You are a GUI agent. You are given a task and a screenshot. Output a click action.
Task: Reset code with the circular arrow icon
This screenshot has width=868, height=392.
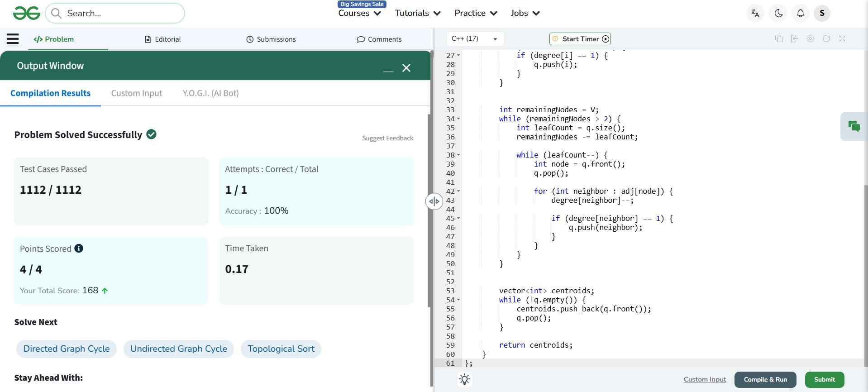click(826, 39)
